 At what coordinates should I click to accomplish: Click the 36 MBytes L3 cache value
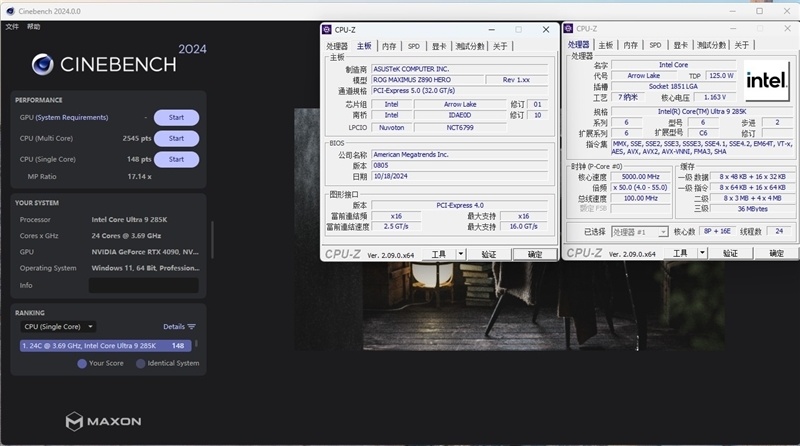pos(752,209)
